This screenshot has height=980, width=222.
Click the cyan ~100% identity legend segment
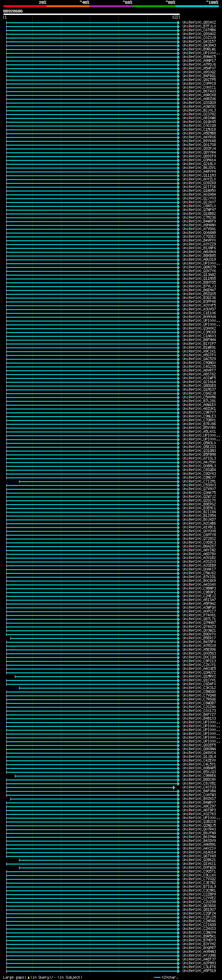(197, 6)
